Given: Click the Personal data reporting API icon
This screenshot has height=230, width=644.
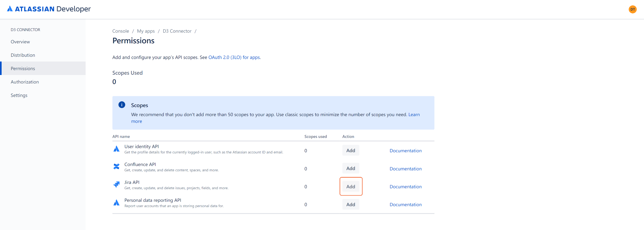Looking at the screenshot, I should (x=116, y=203).
